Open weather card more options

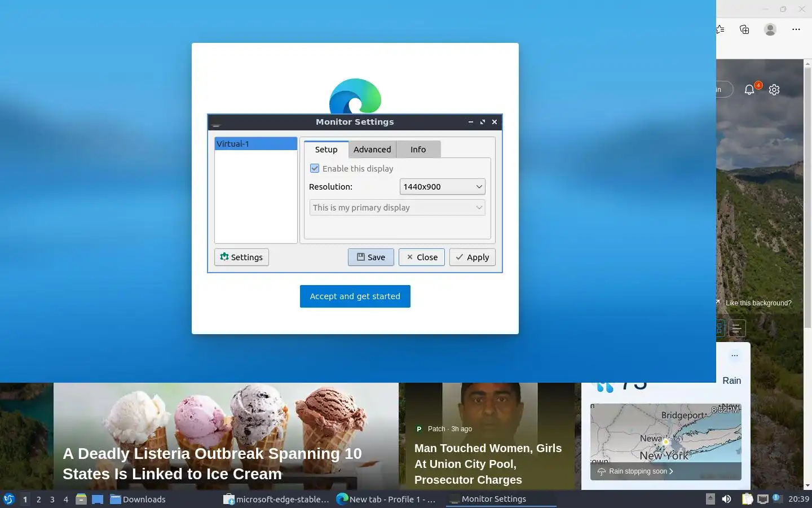click(734, 356)
